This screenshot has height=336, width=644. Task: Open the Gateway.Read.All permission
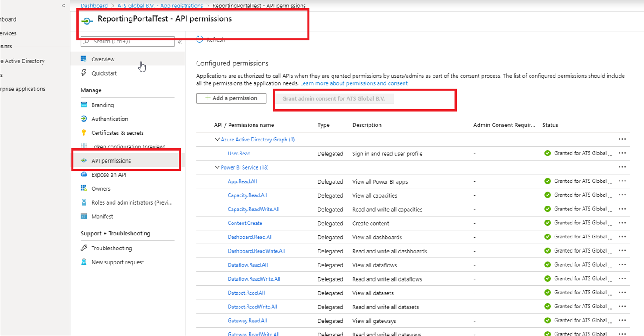point(247,321)
